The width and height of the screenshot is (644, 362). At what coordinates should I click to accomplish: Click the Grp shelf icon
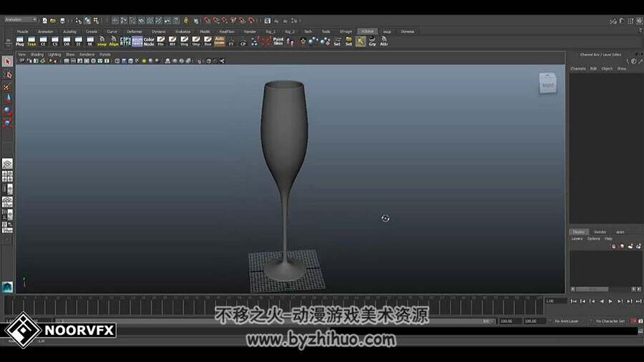[372, 41]
